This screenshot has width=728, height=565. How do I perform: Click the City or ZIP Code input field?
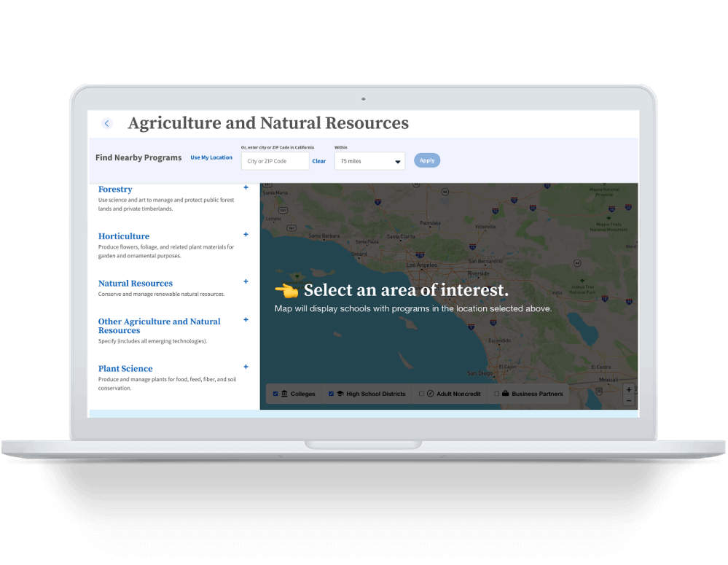click(x=275, y=161)
